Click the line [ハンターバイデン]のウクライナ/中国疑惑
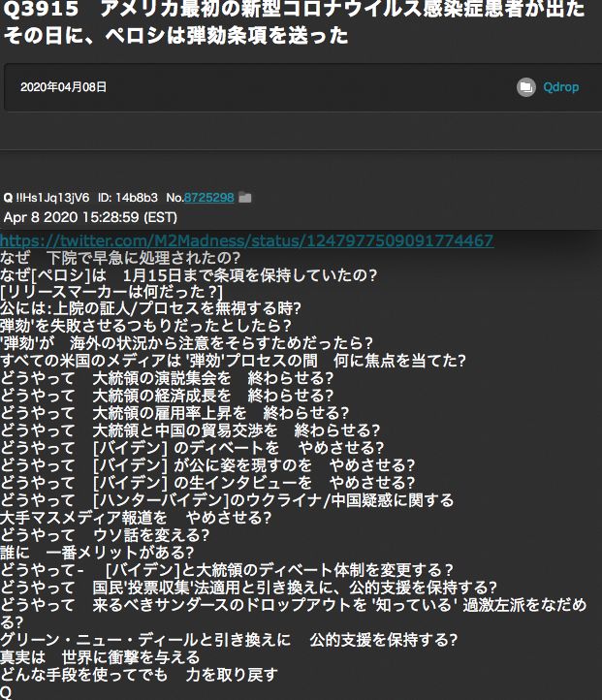The width and height of the screenshot is (602, 700). 227,500
